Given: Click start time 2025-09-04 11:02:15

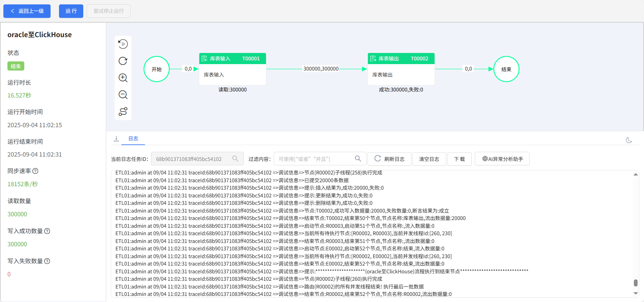Looking at the screenshot, I should (x=35, y=125).
